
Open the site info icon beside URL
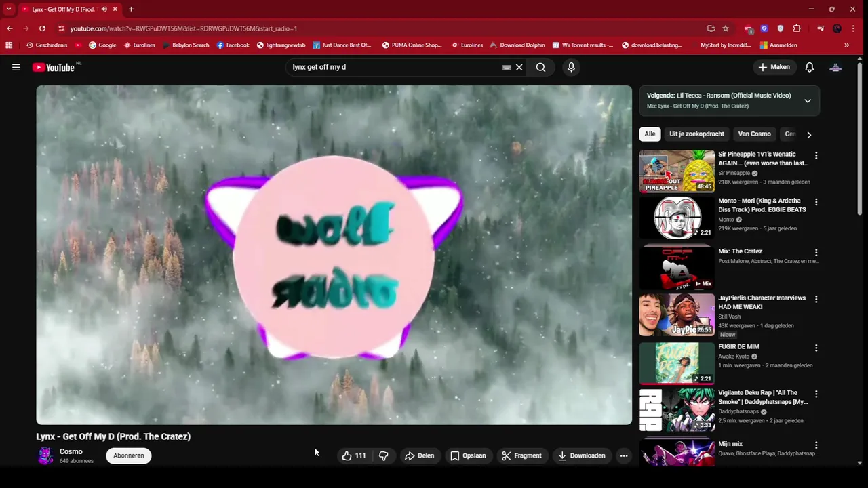[x=62, y=28]
